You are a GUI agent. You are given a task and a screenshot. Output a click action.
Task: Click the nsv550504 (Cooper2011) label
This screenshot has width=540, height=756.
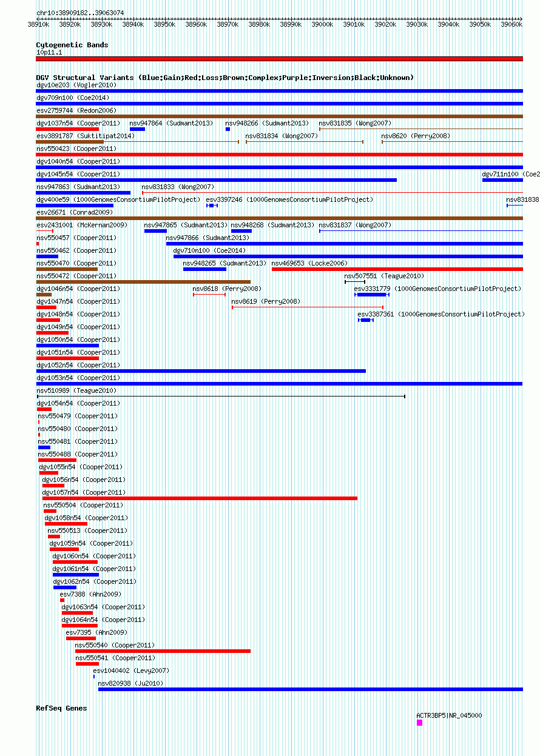[83, 505]
